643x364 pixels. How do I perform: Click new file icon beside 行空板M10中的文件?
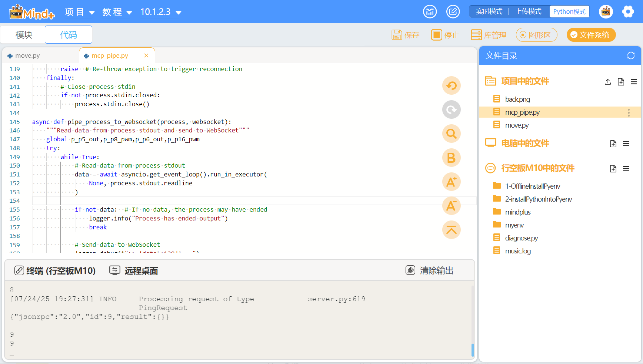(x=613, y=169)
